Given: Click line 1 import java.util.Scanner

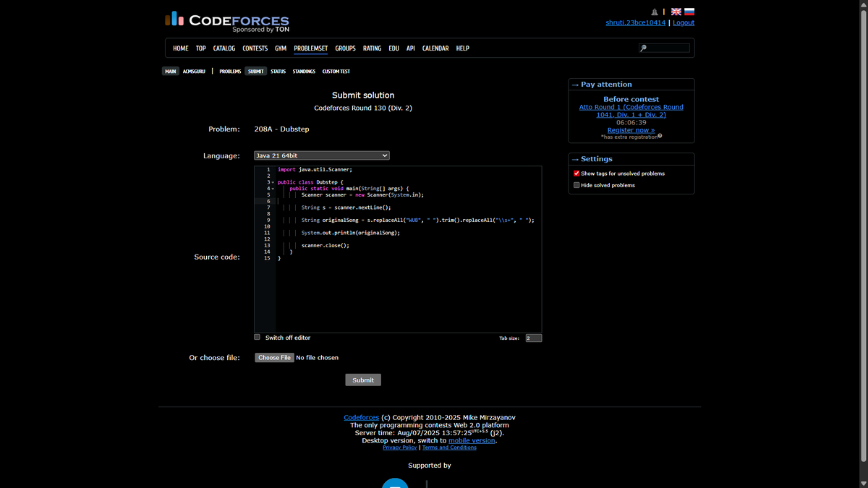Looking at the screenshot, I should click(x=315, y=169).
